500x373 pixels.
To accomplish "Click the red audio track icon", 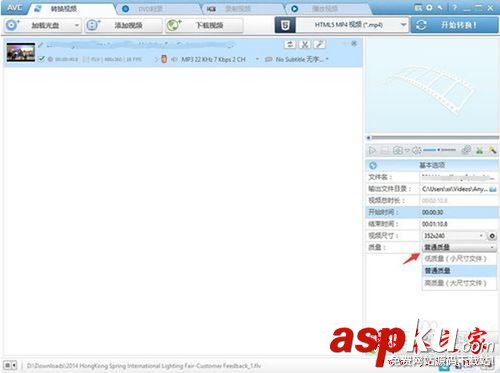I will click(x=164, y=59).
